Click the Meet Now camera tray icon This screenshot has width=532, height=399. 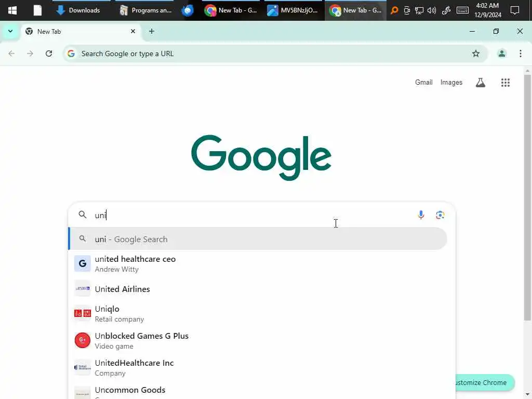(407, 10)
